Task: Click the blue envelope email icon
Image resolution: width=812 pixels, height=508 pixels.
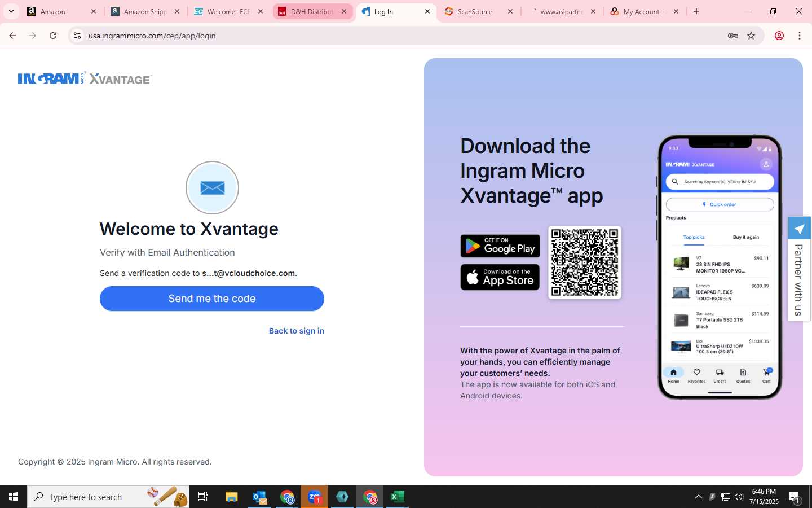Action: [212, 187]
